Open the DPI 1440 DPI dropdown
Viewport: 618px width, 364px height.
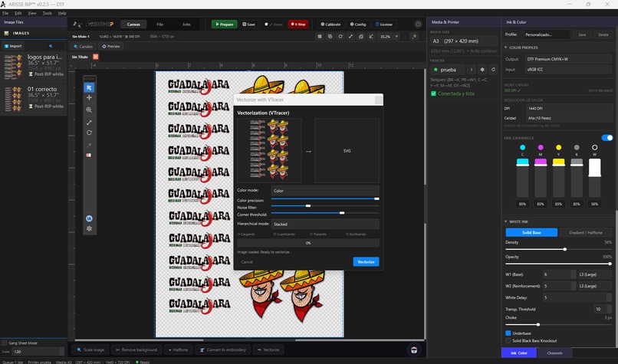pyautogui.click(x=569, y=108)
